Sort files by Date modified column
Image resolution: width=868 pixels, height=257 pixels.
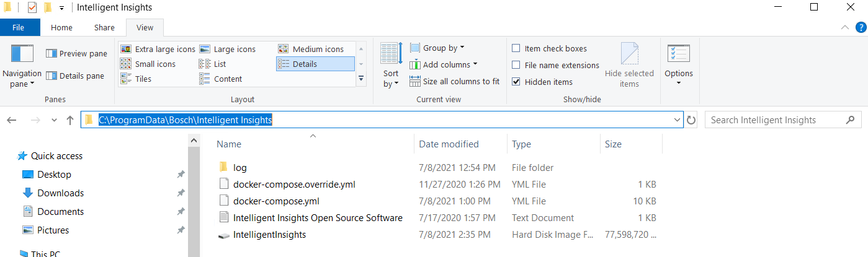[x=449, y=144]
